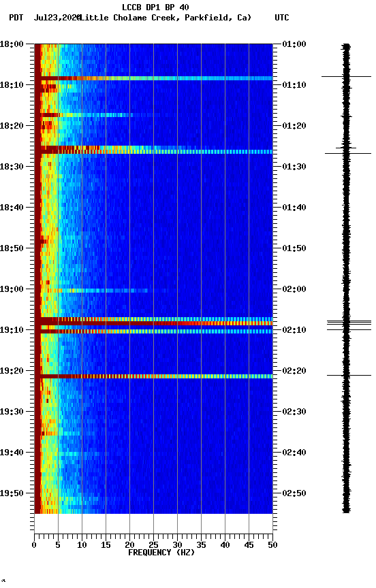Select the 02:00 UTC time label

(x=294, y=289)
